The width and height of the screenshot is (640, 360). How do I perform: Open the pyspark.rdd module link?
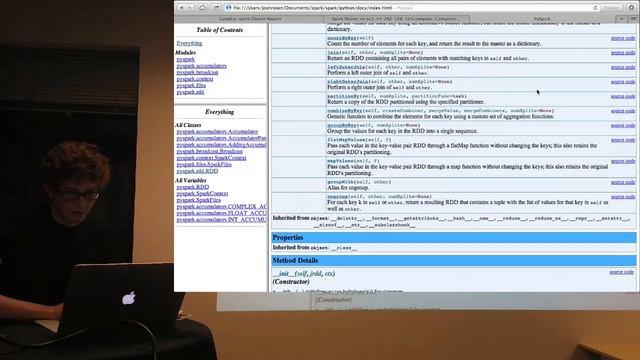pyautogui.click(x=190, y=92)
